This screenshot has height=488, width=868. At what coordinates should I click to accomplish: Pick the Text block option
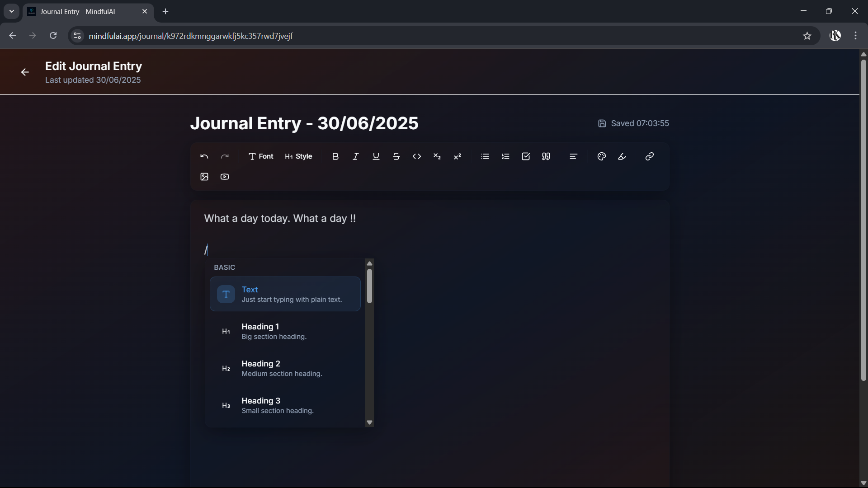point(285,294)
